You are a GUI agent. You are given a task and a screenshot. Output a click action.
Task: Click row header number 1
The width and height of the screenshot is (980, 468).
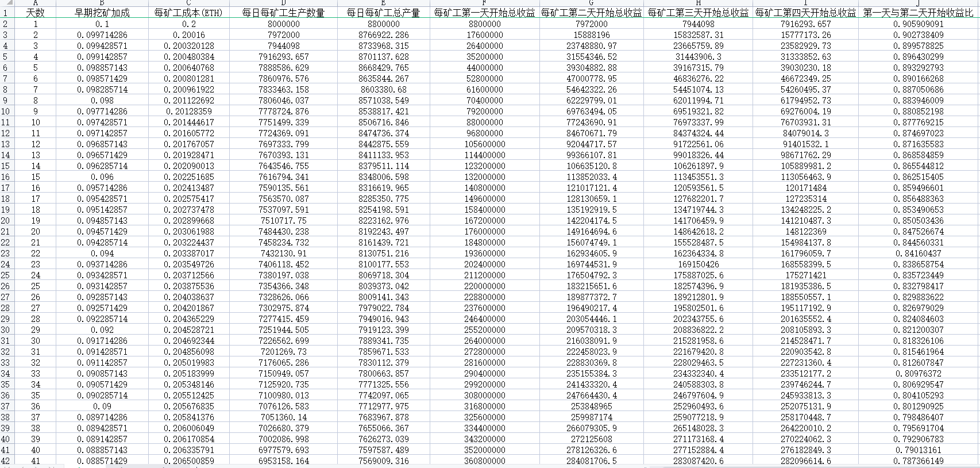coord(7,13)
